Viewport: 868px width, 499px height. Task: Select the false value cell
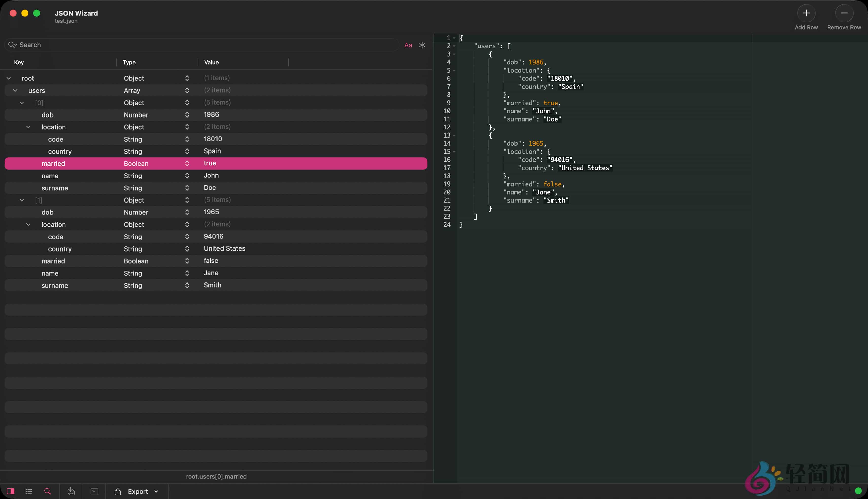(211, 260)
